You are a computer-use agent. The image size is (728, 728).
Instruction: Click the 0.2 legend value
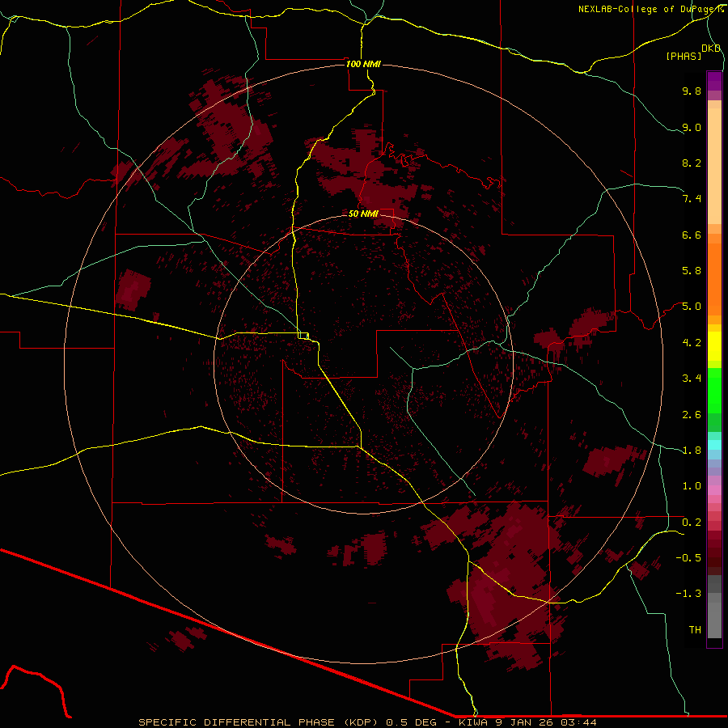point(692,523)
